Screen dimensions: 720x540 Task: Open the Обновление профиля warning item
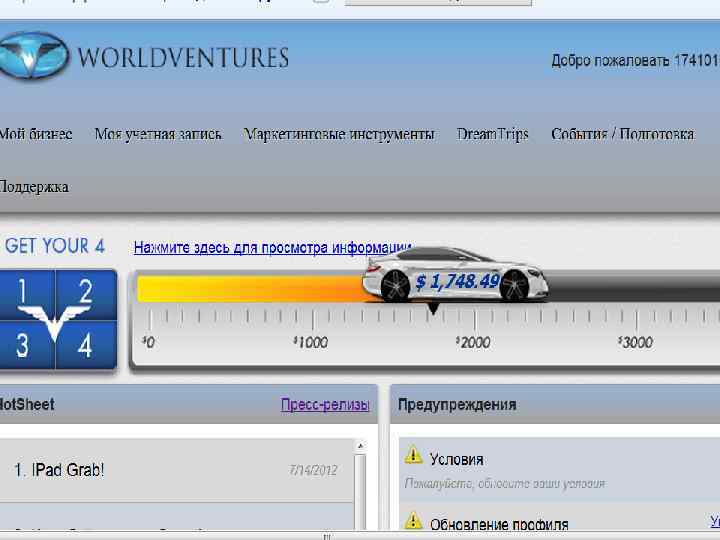tap(499, 524)
